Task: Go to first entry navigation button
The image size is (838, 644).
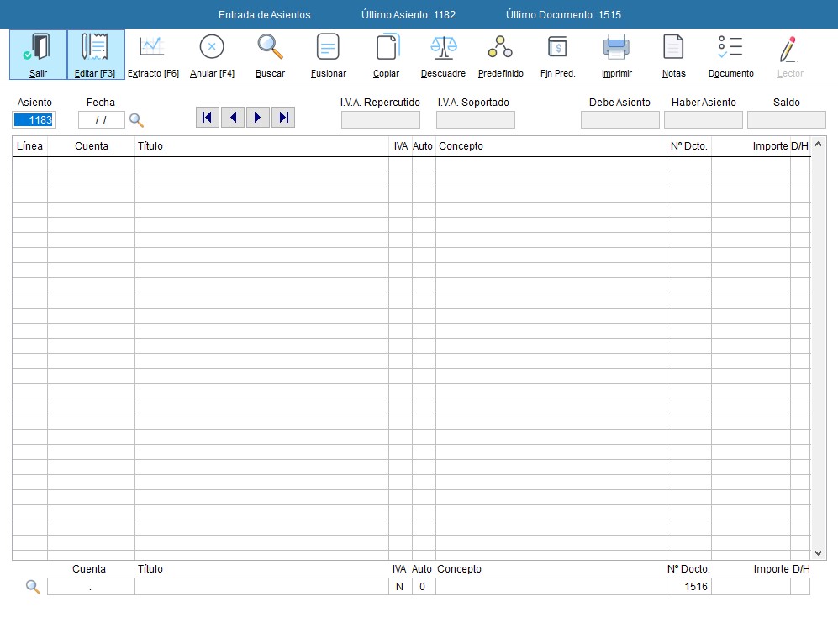Action: [207, 118]
